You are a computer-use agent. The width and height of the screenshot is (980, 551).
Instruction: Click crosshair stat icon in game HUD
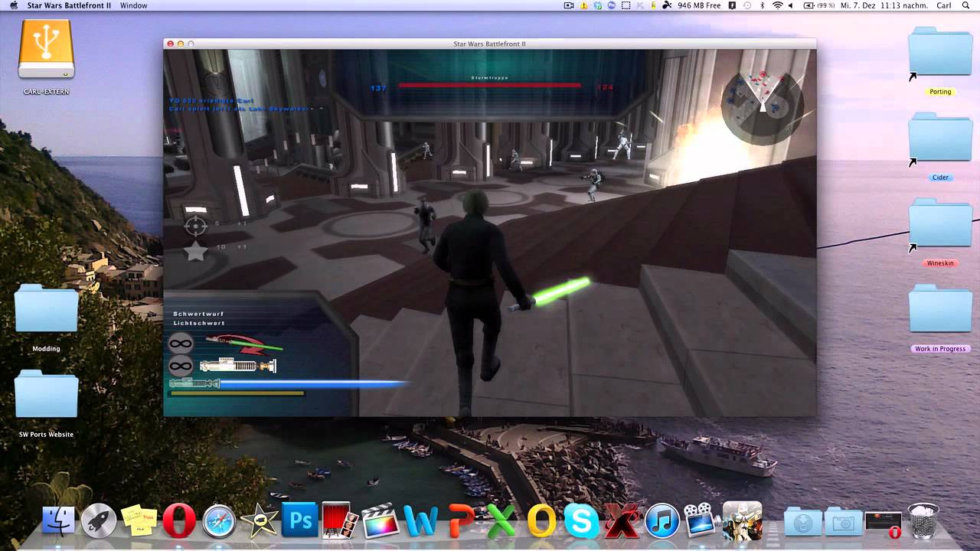[196, 225]
